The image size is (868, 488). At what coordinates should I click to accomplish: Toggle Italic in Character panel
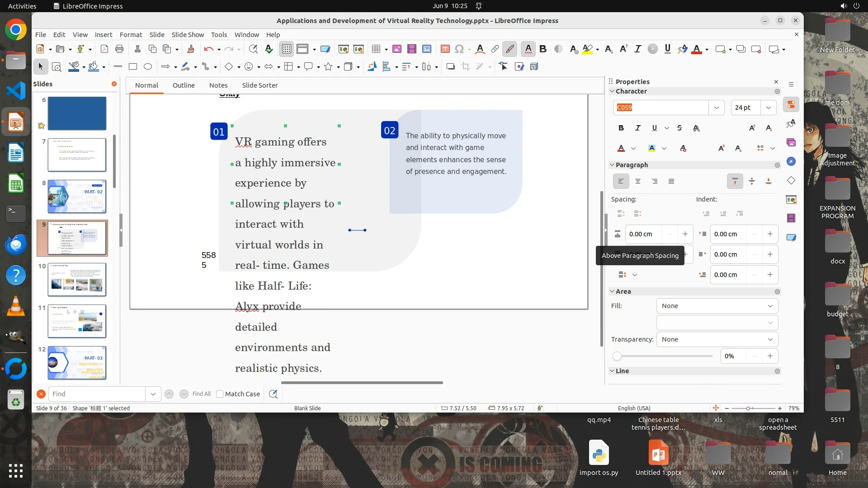click(x=638, y=128)
